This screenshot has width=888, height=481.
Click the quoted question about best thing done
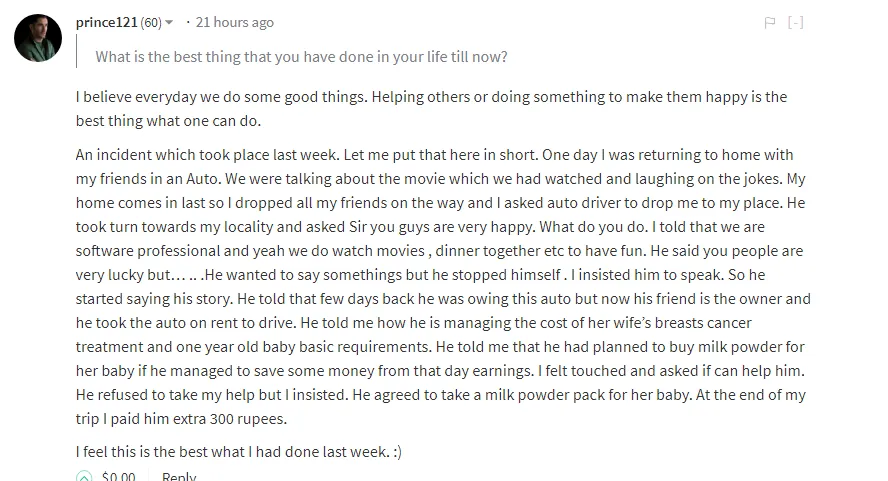coord(301,57)
